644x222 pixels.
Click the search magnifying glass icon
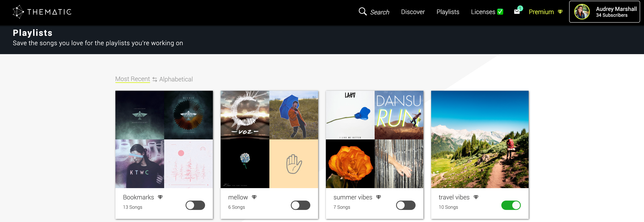(x=363, y=11)
